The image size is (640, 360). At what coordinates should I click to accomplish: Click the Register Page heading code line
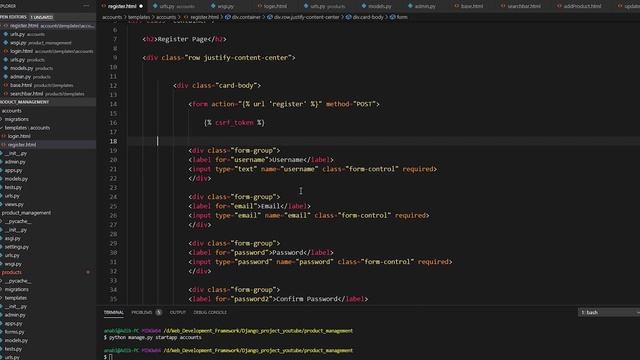coord(184,39)
